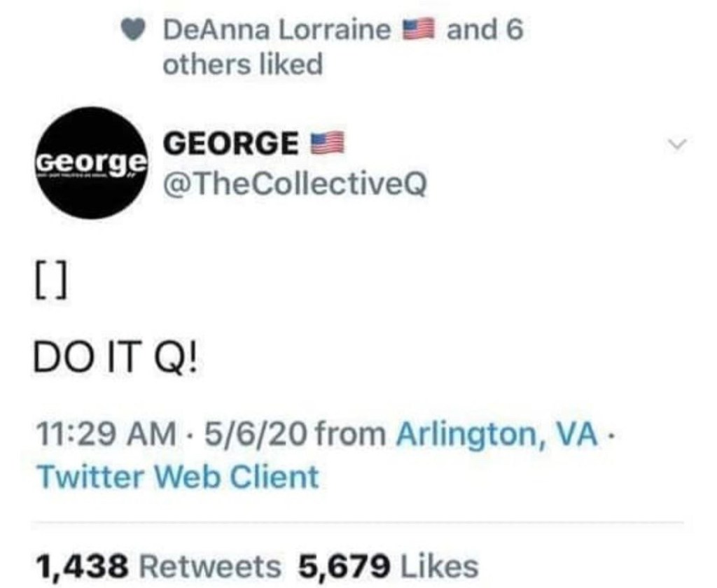Click the Retweets label
Image resolution: width=717 pixels, height=588 pixels.
(209, 566)
